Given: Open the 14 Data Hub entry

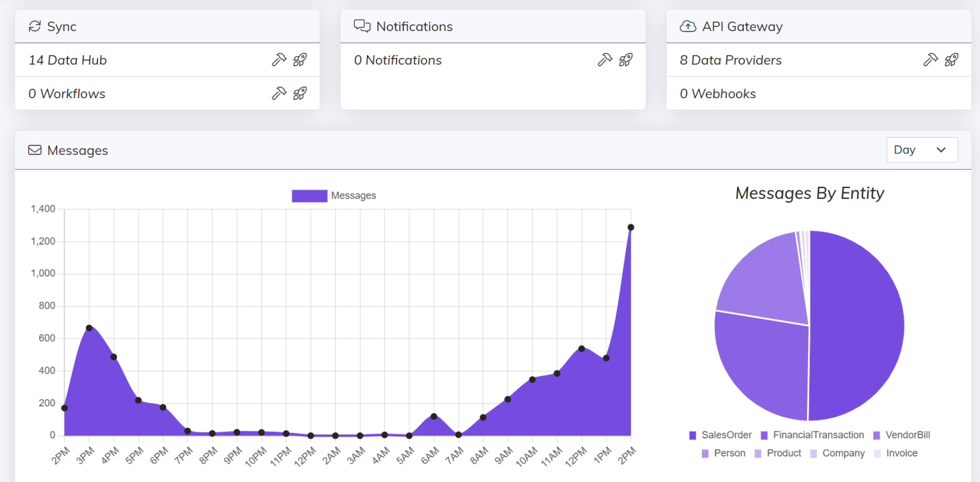Looking at the screenshot, I should [68, 59].
